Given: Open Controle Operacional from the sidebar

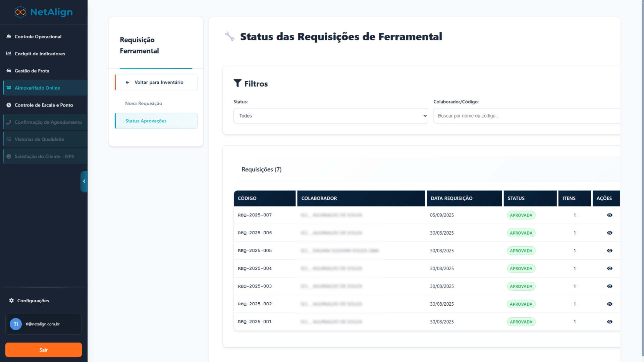Looking at the screenshot, I should click(x=38, y=37).
